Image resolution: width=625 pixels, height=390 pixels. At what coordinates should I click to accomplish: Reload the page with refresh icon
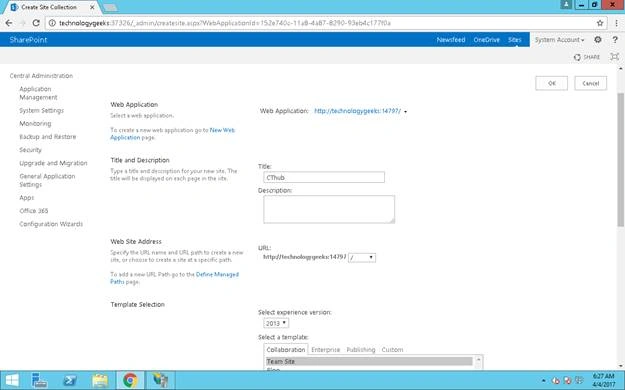(36, 23)
